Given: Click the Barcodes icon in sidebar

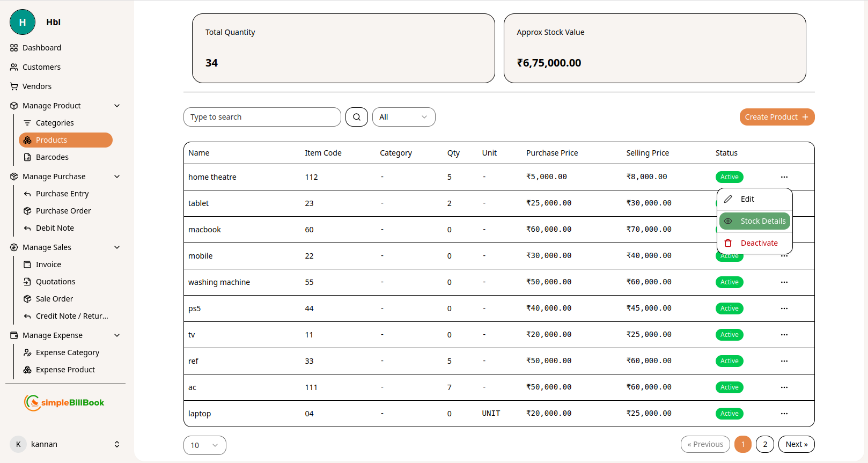Looking at the screenshot, I should pyautogui.click(x=27, y=157).
